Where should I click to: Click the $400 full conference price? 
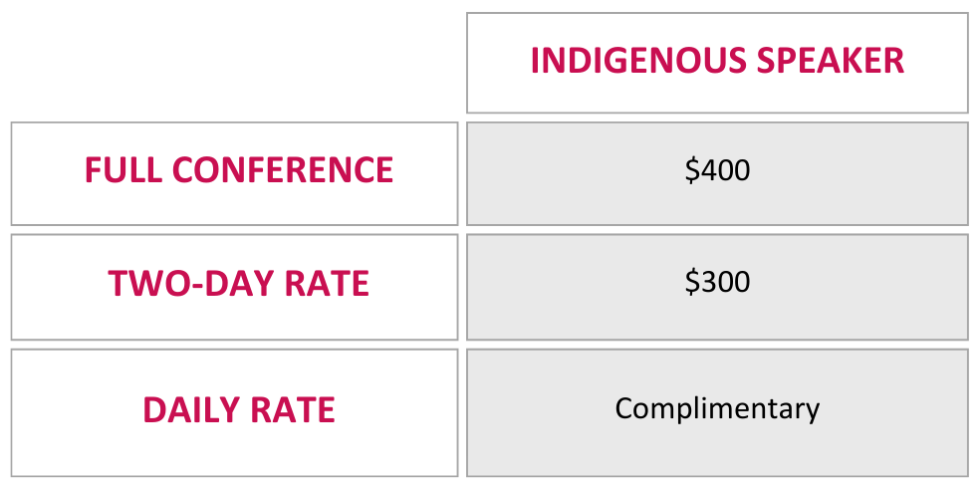tap(717, 170)
